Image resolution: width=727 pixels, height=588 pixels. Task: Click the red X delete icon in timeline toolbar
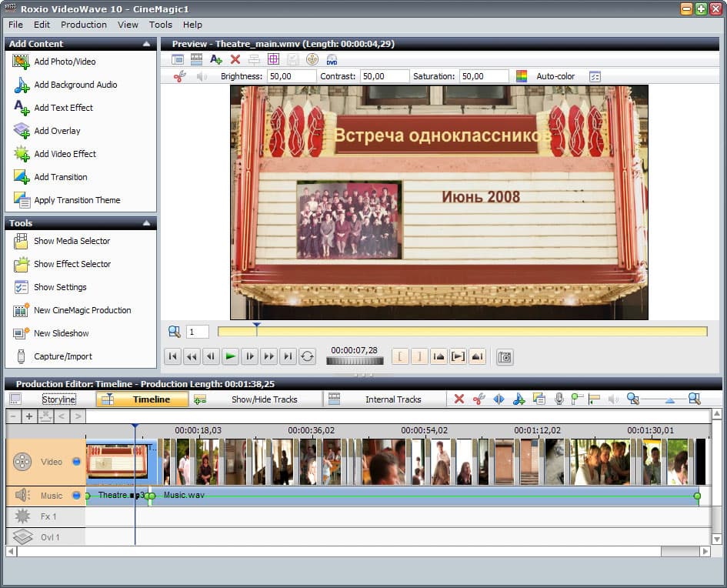click(x=459, y=399)
